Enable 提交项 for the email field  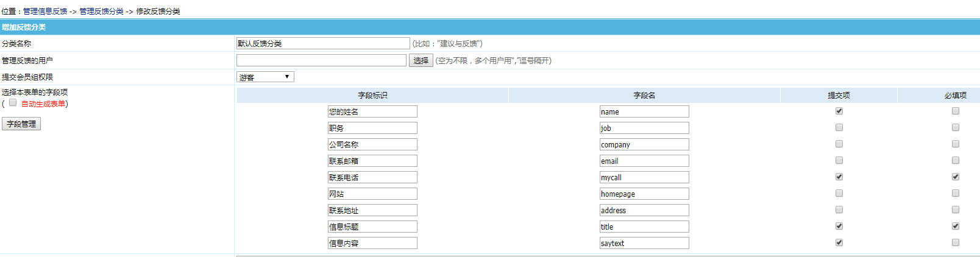pos(839,160)
